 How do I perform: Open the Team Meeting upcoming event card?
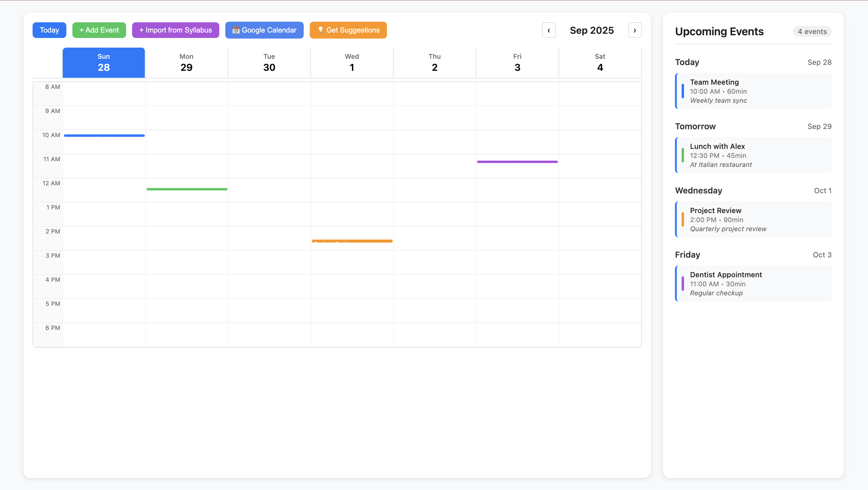coord(753,91)
